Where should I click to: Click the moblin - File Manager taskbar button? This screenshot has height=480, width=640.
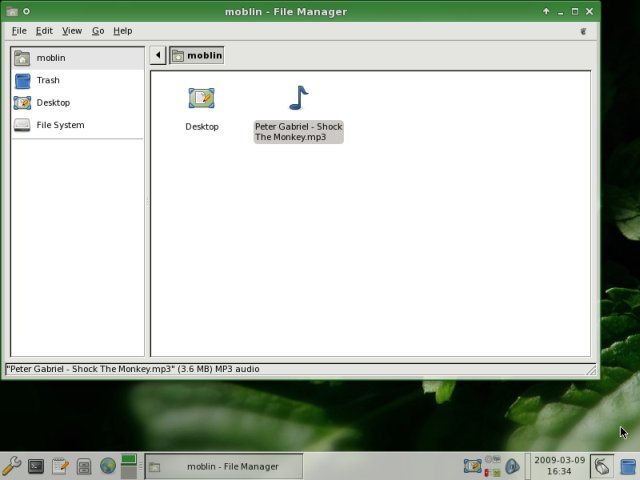[224, 466]
